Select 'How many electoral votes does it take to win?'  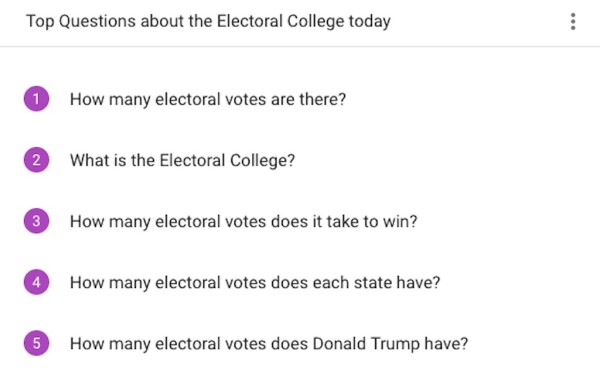243,222
